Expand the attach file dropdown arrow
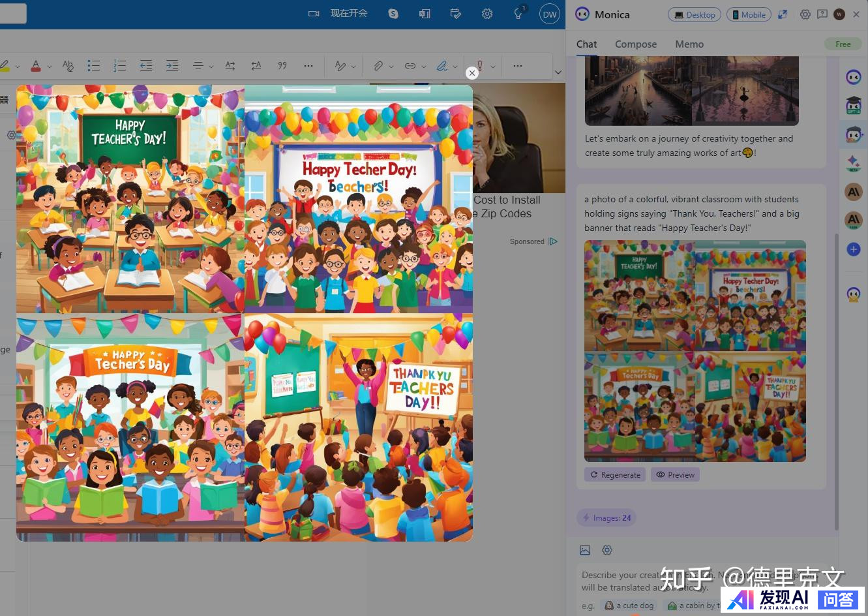Screen dimensions: 868x616 (x=391, y=67)
